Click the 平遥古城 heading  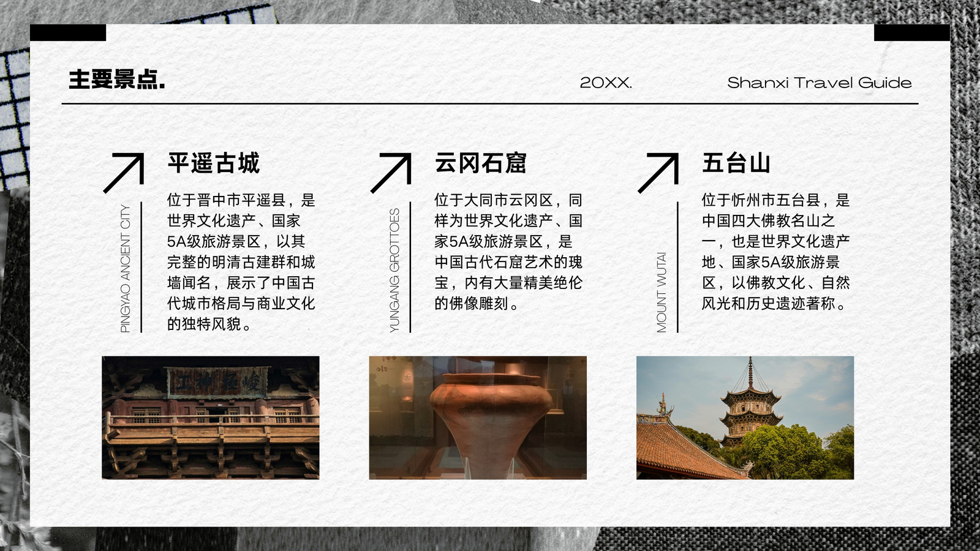point(214,163)
